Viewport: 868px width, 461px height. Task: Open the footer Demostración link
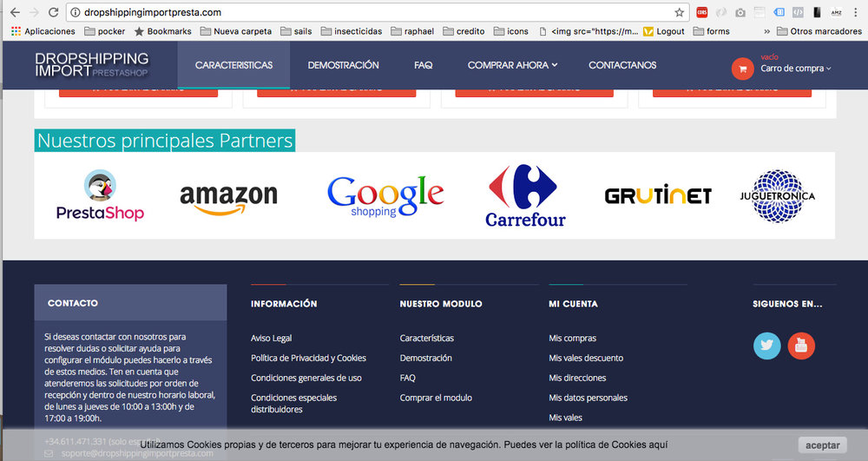425,358
